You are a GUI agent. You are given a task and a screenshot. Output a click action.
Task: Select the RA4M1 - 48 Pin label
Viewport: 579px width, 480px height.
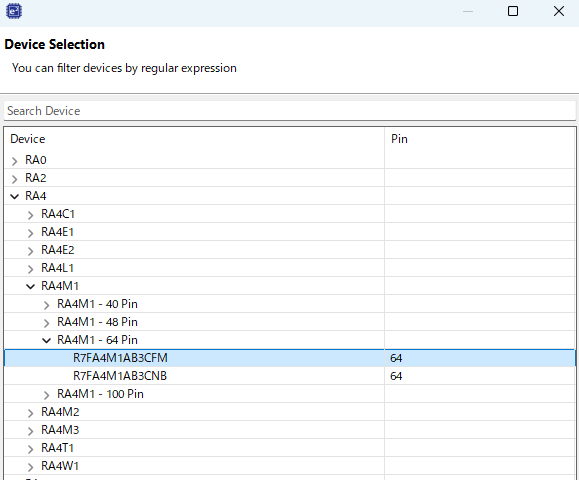tap(97, 322)
